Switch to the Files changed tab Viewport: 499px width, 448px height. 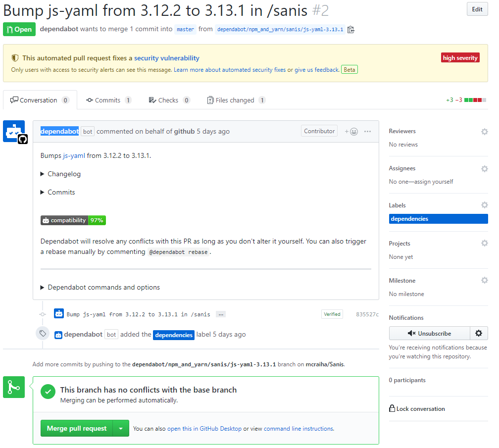pos(236,100)
